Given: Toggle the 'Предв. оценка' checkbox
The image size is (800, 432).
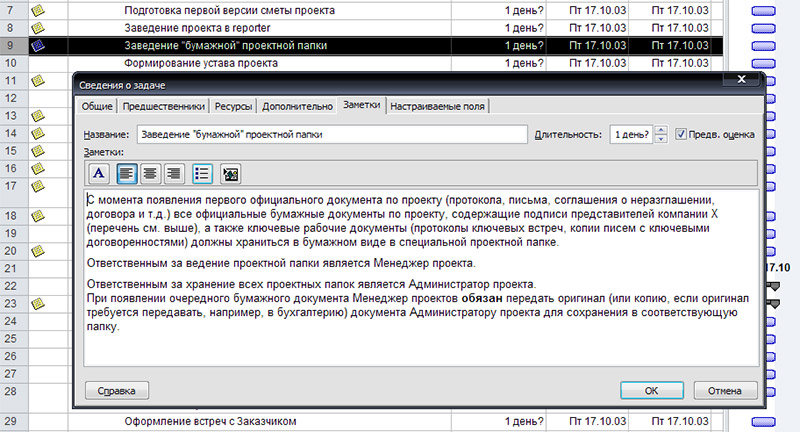Looking at the screenshot, I should point(682,134).
